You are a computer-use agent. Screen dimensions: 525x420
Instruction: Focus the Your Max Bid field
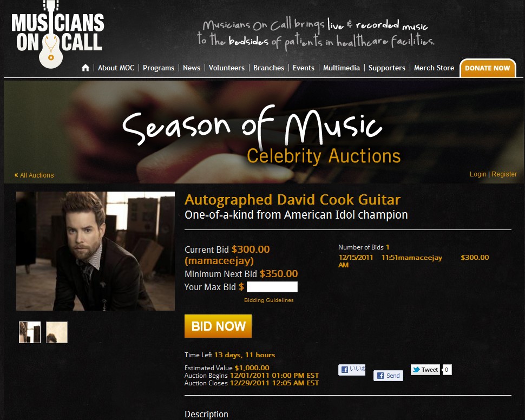272,287
